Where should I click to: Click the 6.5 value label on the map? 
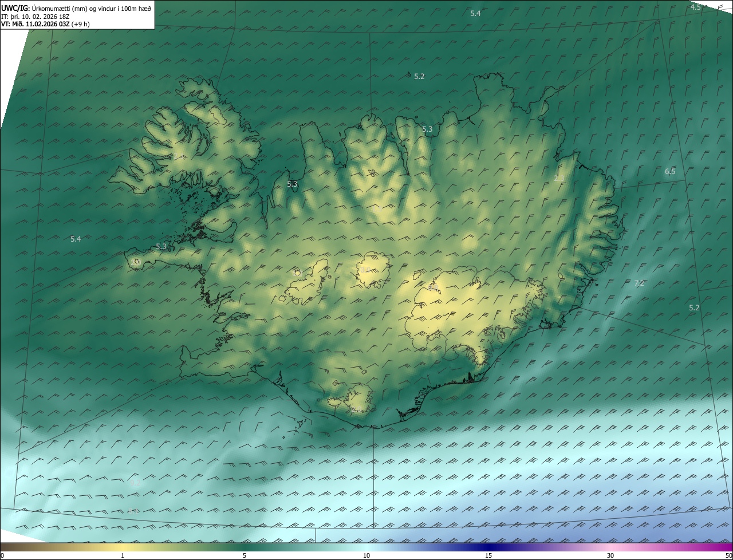pyautogui.click(x=670, y=171)
